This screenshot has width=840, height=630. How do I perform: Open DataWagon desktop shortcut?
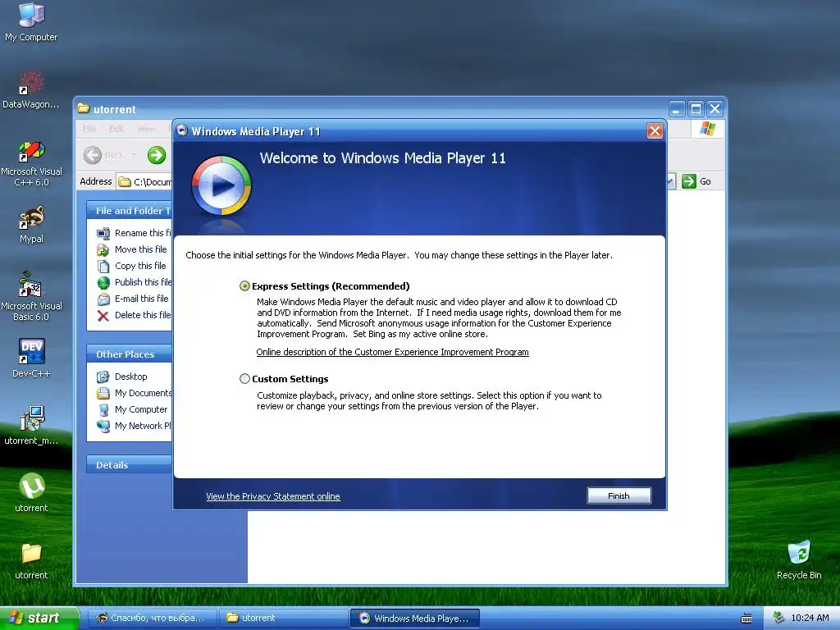pos(31,90)
